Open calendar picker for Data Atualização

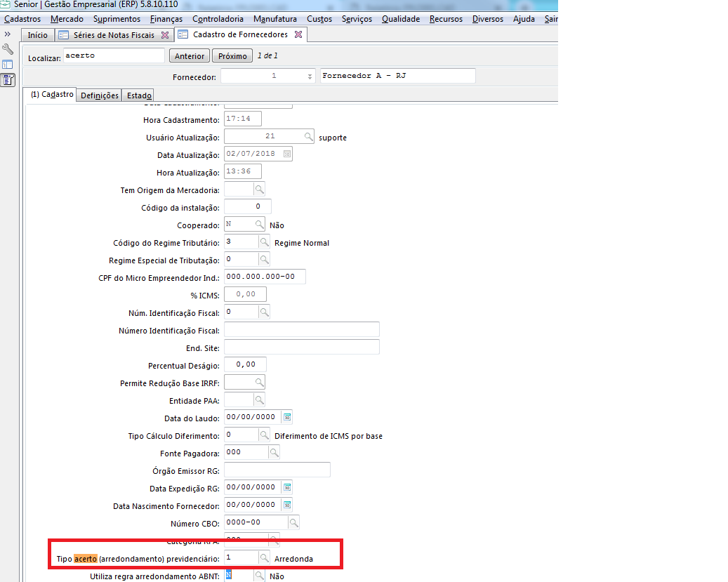(x=286, y=154)
